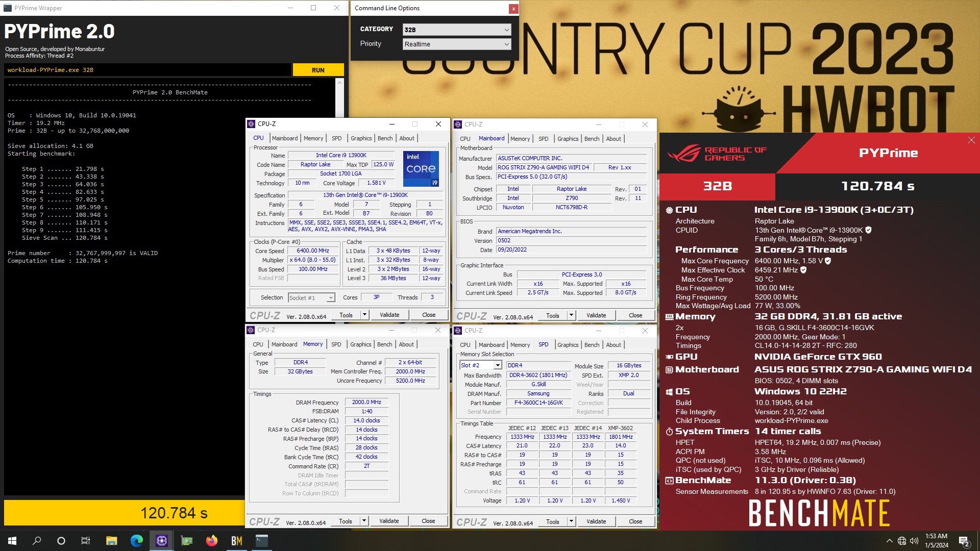Click Validate in Mainboard window

point(596,315)
